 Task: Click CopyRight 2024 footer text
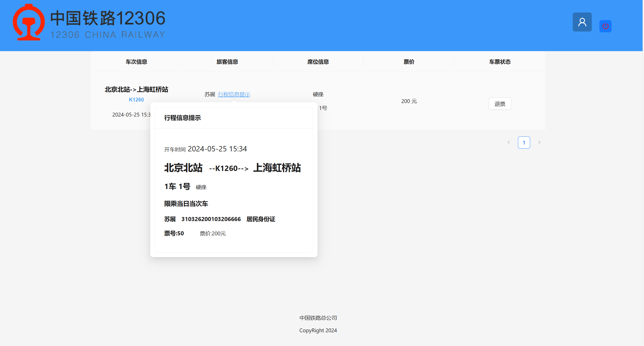pos(318,330)
